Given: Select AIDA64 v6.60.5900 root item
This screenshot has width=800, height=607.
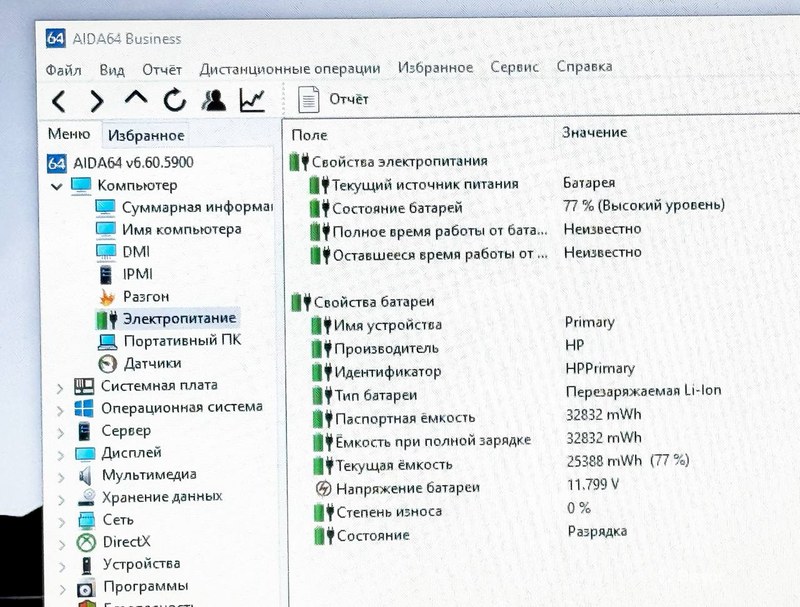Looking at the screenshot, I should (133, 163).
